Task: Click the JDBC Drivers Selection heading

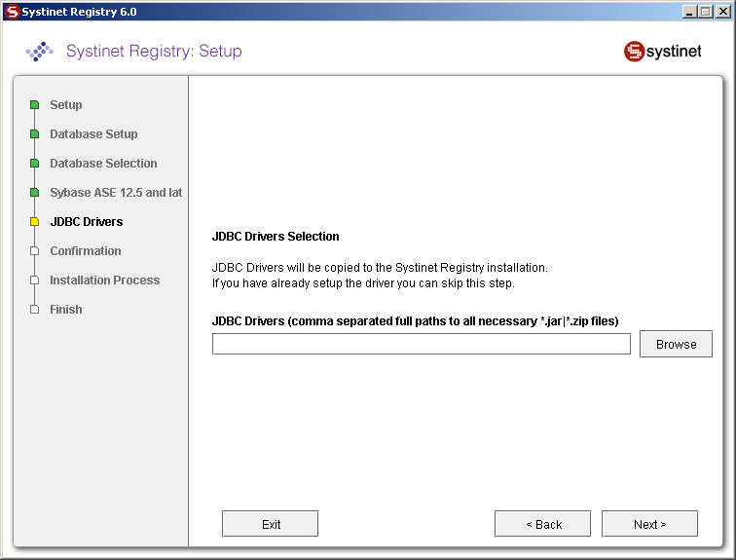Action: 276,236
